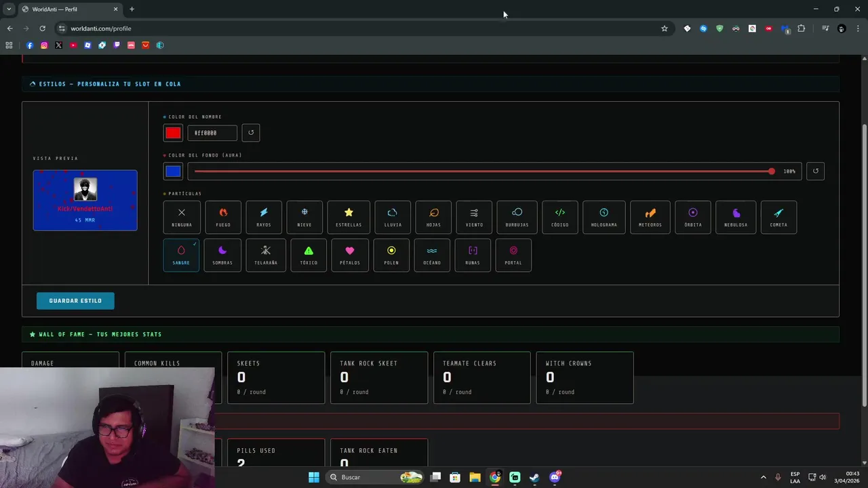
Task: Toggle the selected Sangre particle
Action: click(181, 255)
